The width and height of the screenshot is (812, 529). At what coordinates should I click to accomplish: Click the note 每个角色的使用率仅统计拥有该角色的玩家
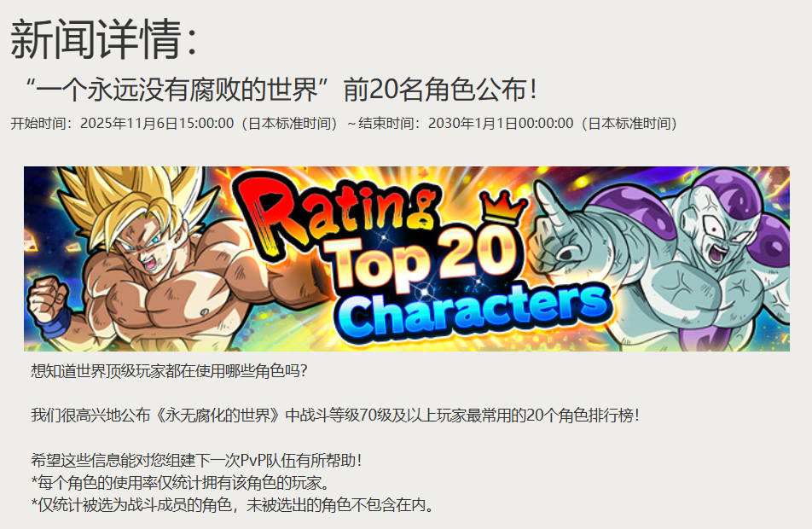(x=181, y=482)
